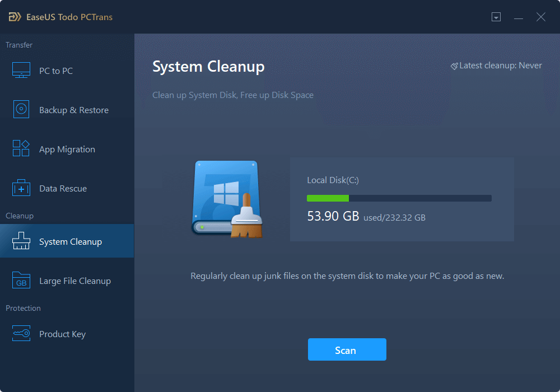
Task: Click the 'System Cleanup' page heading
Action: [208, 67]
